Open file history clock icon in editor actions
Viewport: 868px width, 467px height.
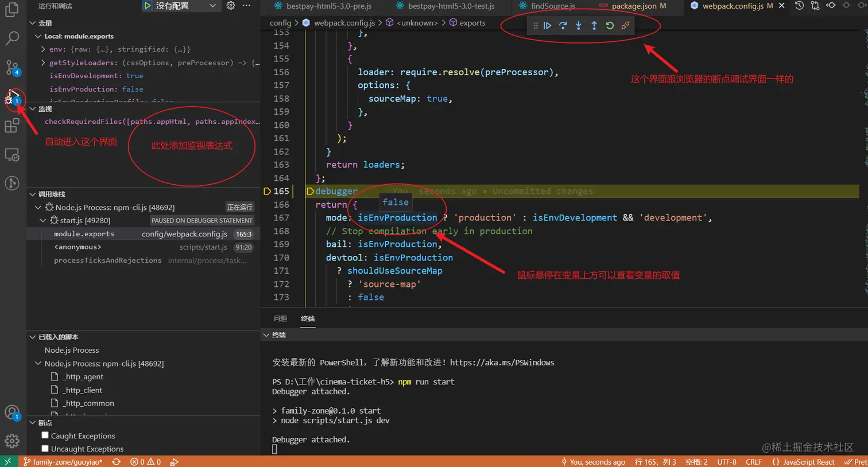(799, 5)
